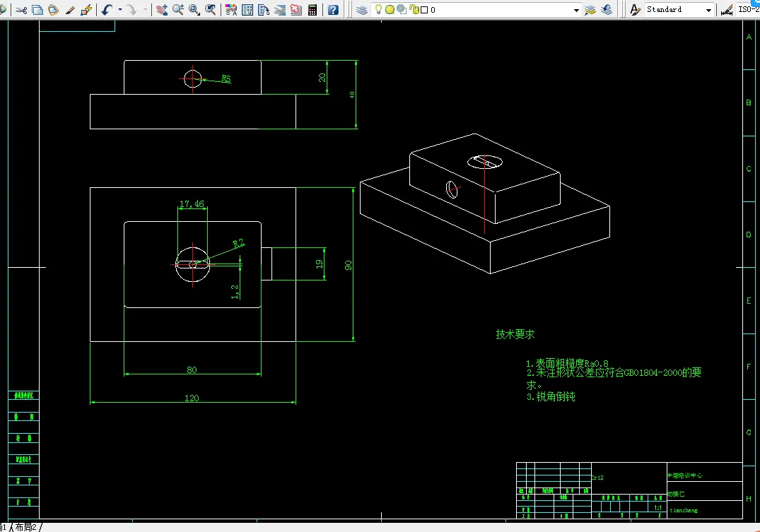Image resolution: width=760 pixels, height=532 pixels.
Task: Select the R5 radius dimension text
Action: point(226,78)
